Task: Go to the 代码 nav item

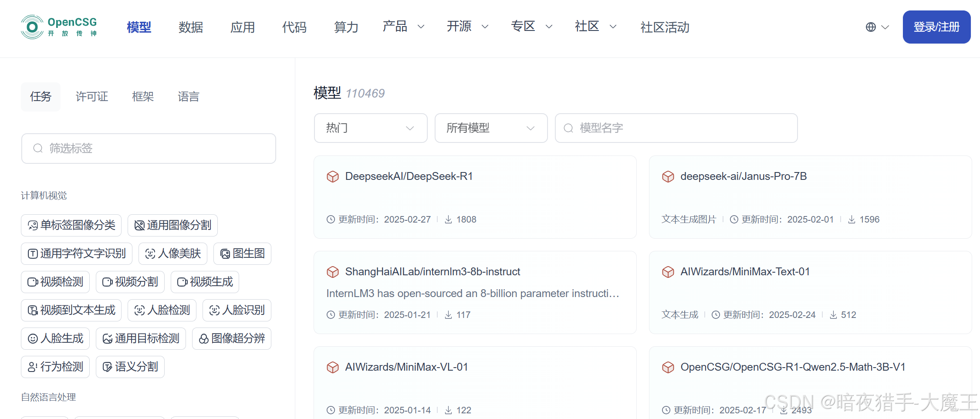Action: (x=294, y=27)
